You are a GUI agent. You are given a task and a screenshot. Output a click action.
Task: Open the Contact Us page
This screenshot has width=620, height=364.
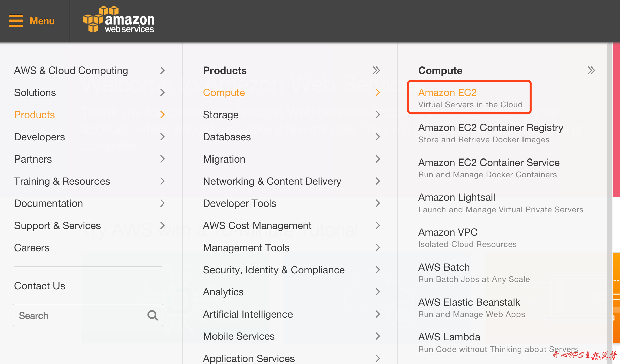39,286
